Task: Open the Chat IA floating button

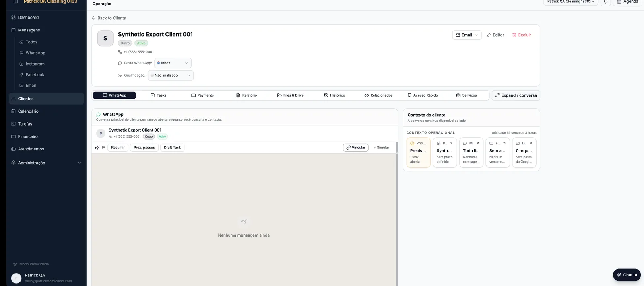Action: [x=627, y=275]
